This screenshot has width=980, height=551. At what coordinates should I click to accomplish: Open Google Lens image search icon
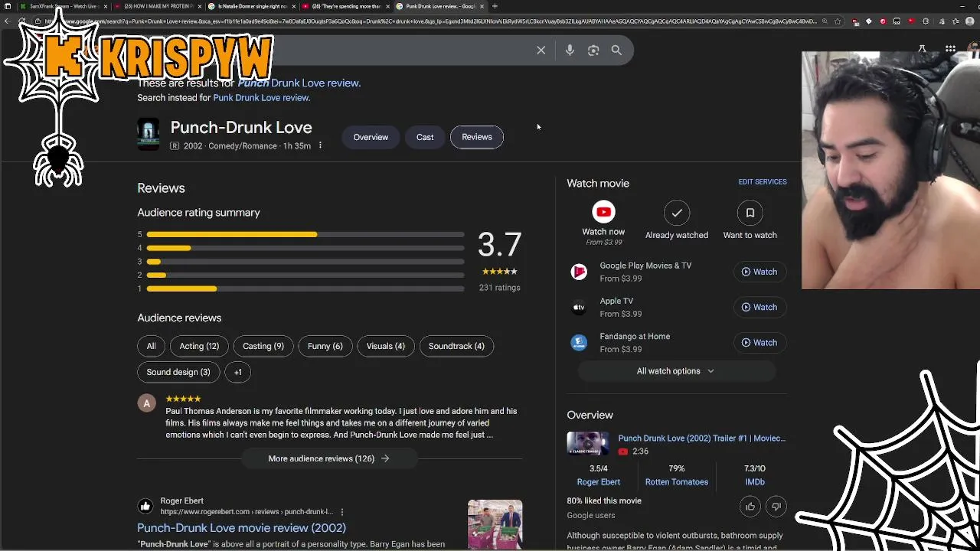coord(593,50)
